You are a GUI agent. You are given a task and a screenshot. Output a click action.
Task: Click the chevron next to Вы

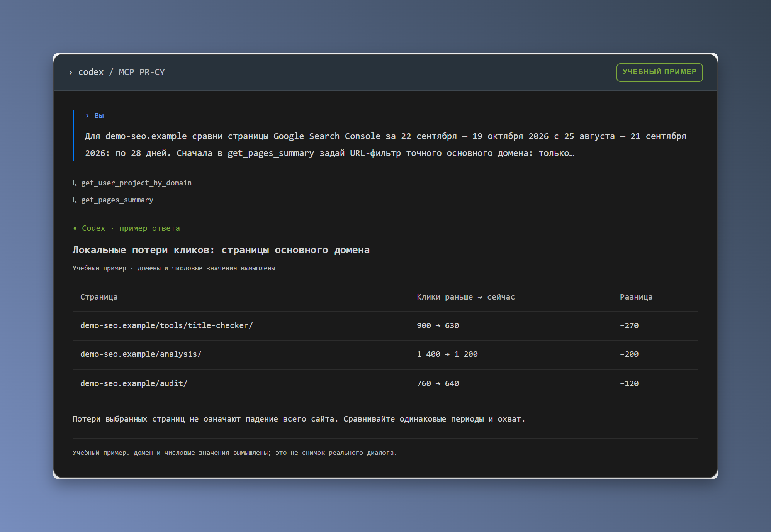pyautogui.click(x=87, y=116)
